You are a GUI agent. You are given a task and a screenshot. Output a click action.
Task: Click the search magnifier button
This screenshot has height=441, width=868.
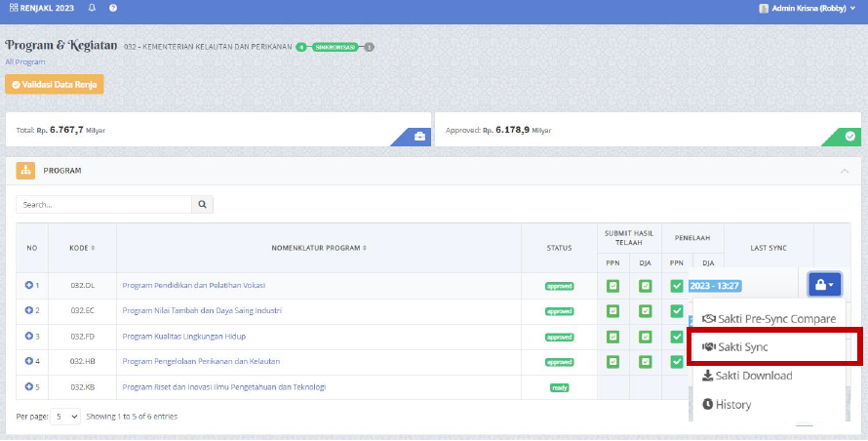[203, 205]
